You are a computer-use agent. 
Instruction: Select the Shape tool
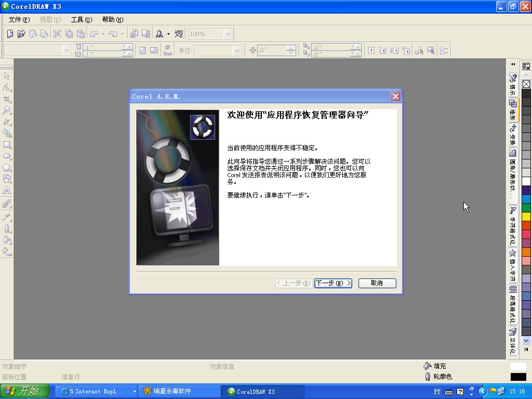click(x=7, y=87)
